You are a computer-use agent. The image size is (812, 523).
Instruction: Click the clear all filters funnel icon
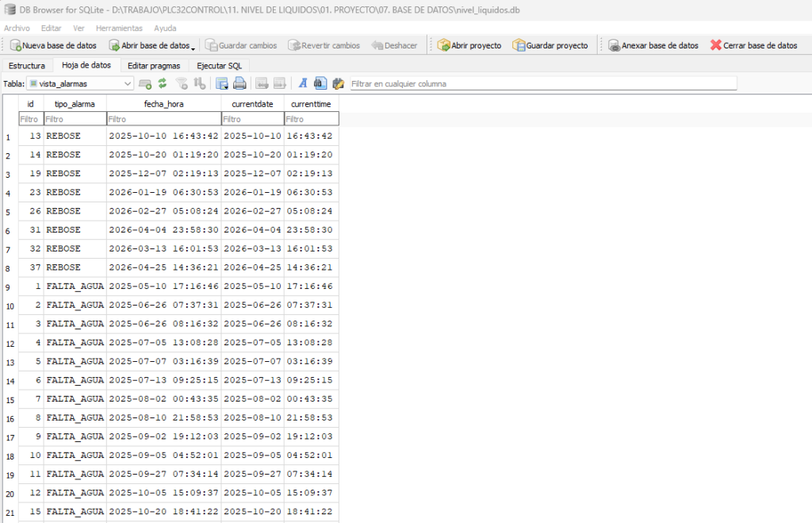pos(182,83)
